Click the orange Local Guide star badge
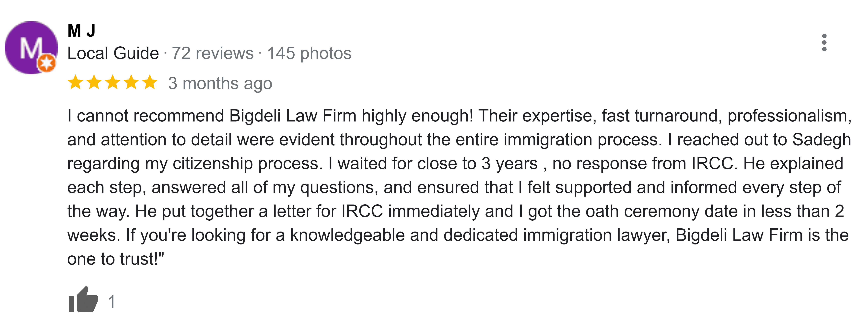Screen dimensions: 868x327 pyautogui.click(x=46, y=63)
